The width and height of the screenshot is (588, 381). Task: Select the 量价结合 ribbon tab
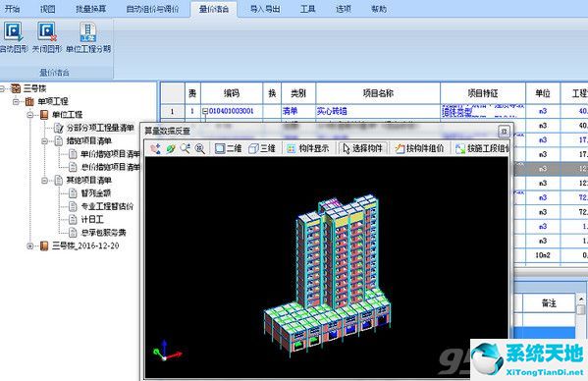pos(214,9)
